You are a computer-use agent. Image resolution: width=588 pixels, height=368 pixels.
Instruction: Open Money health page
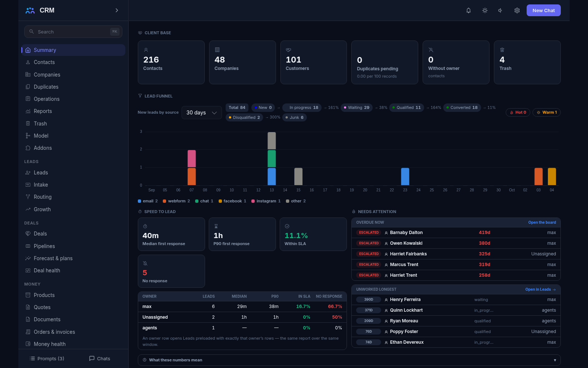click(x=73, y=344)
